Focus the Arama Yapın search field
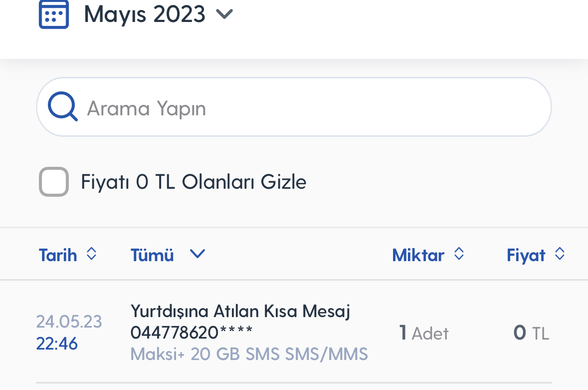The width and height of the screenshot is (588, 390). 294,107
